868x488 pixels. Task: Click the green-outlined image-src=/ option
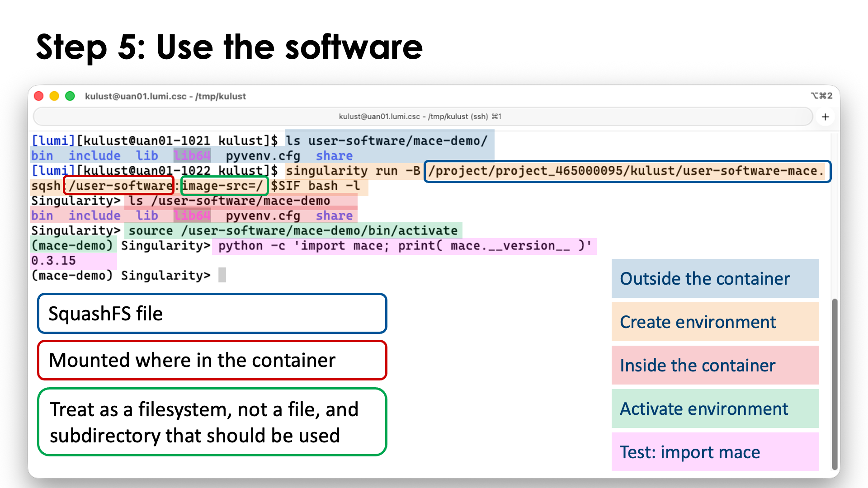[224, 185]
